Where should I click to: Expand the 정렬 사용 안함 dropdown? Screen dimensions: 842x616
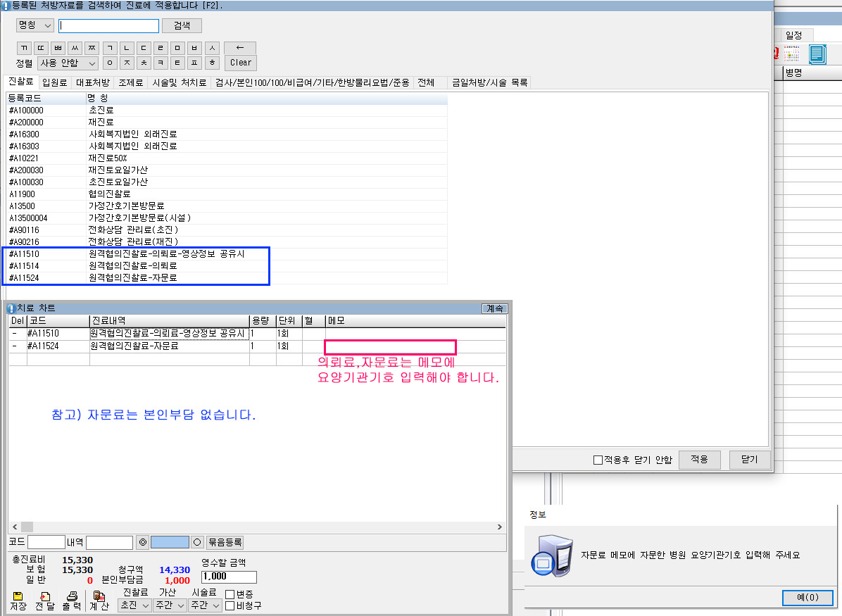68,63
